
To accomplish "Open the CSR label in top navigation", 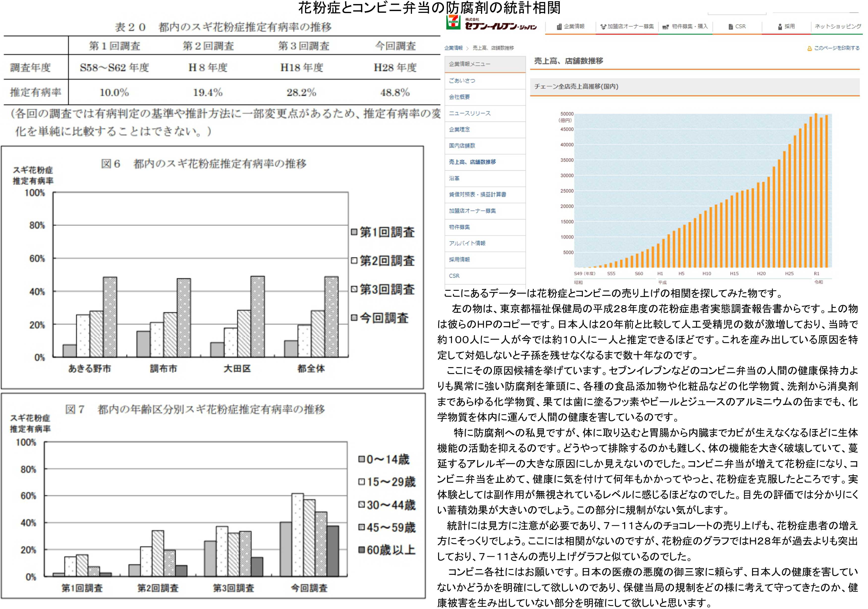I will (x=741, y=26).
